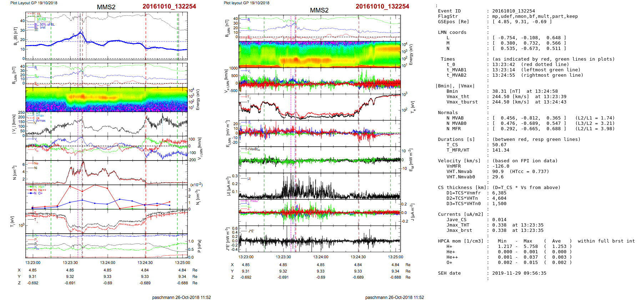This screenshot has height=300, width=644.
Task: Click the date "2019-11-29 09:56:35"
Action: click(x=519, y=273)
